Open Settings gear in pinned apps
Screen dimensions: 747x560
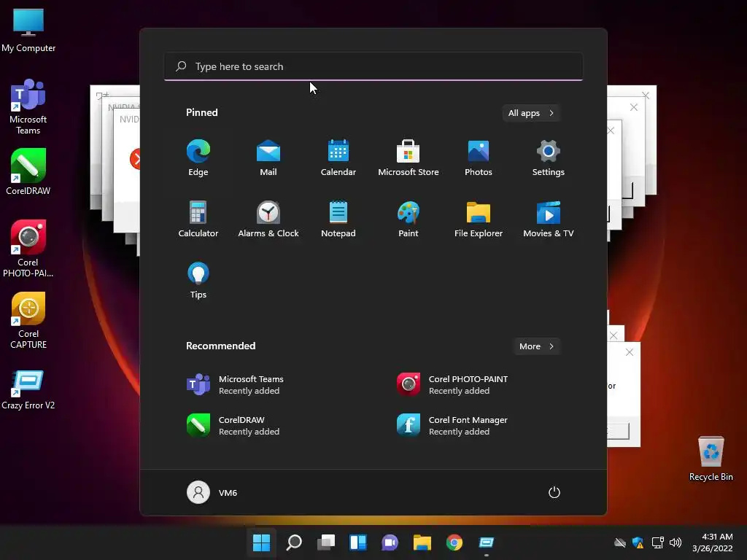pyautogui.click(x=549, y=157)
